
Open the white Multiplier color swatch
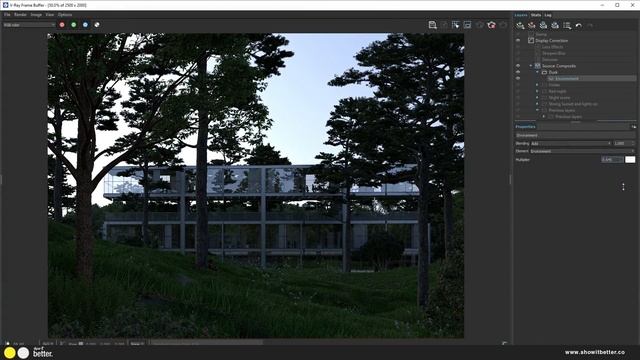click(x=630, y=160)
